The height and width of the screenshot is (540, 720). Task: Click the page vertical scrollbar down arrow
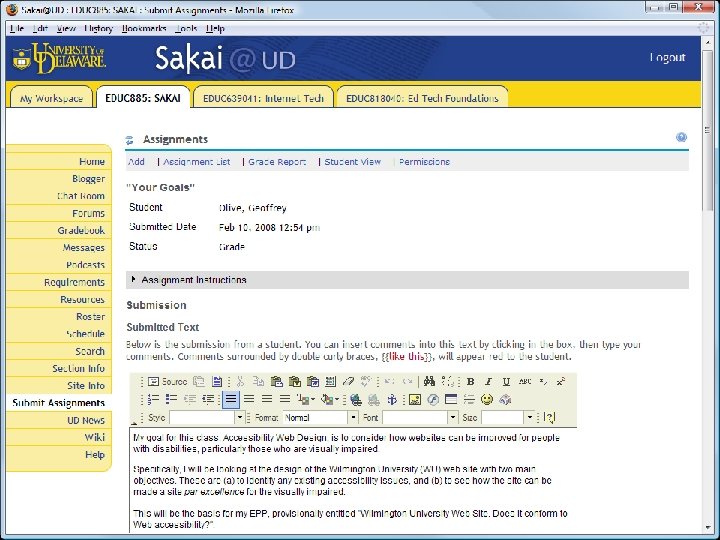(x=707, y=529)
